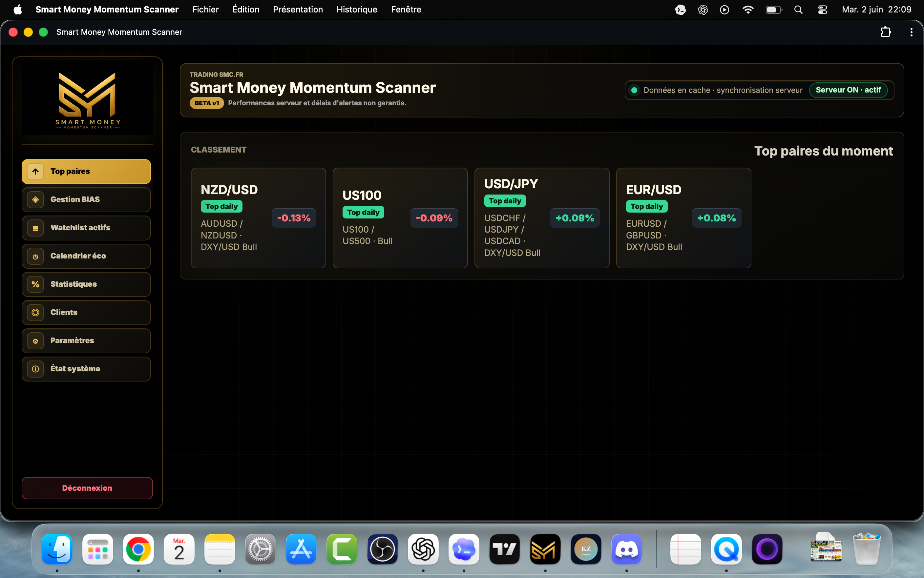This screenshot has width=924, height=578.
Task: Open the Édition menu
Action: tap(246, 10)
